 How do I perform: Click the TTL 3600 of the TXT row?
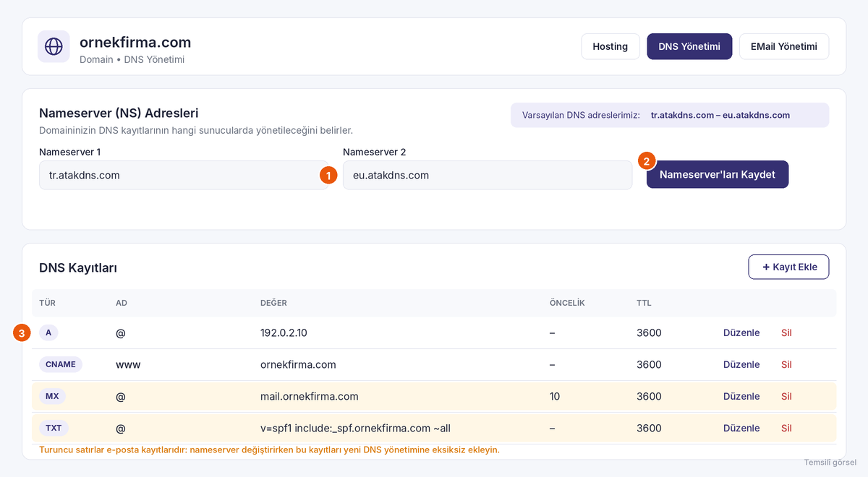tap(649, 428)
